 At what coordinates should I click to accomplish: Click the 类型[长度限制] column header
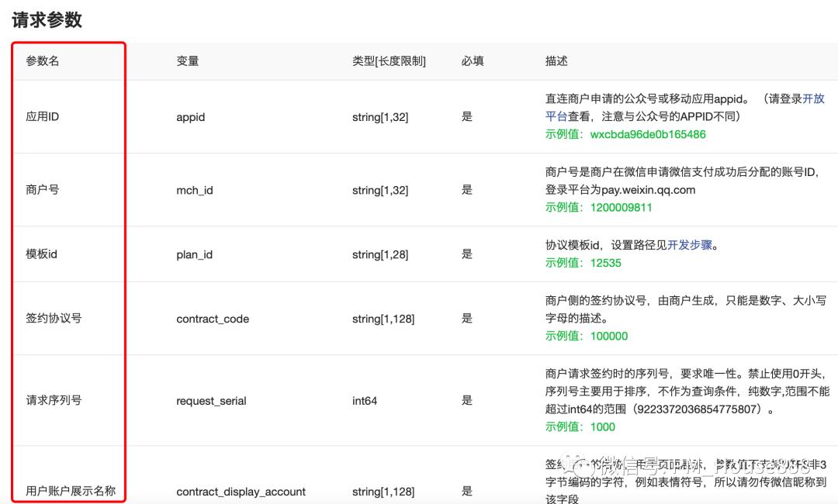pyautogui.click(x=389, y=60)
